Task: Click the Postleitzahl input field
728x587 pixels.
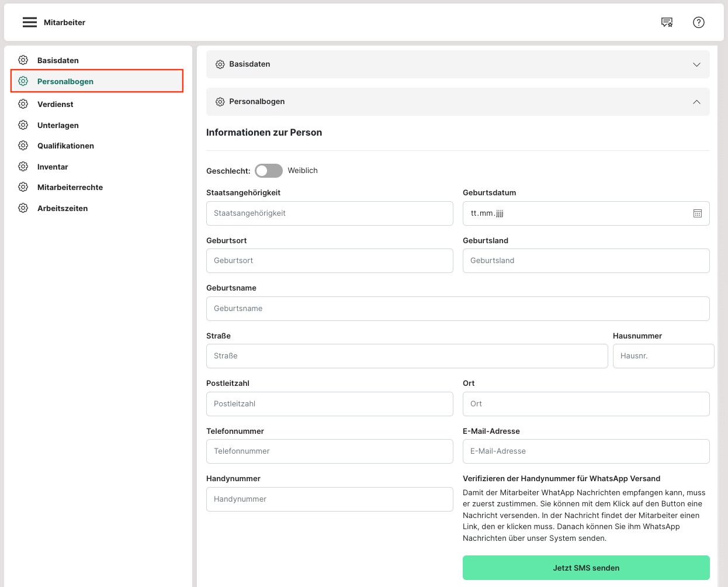Action: [330, 404]
